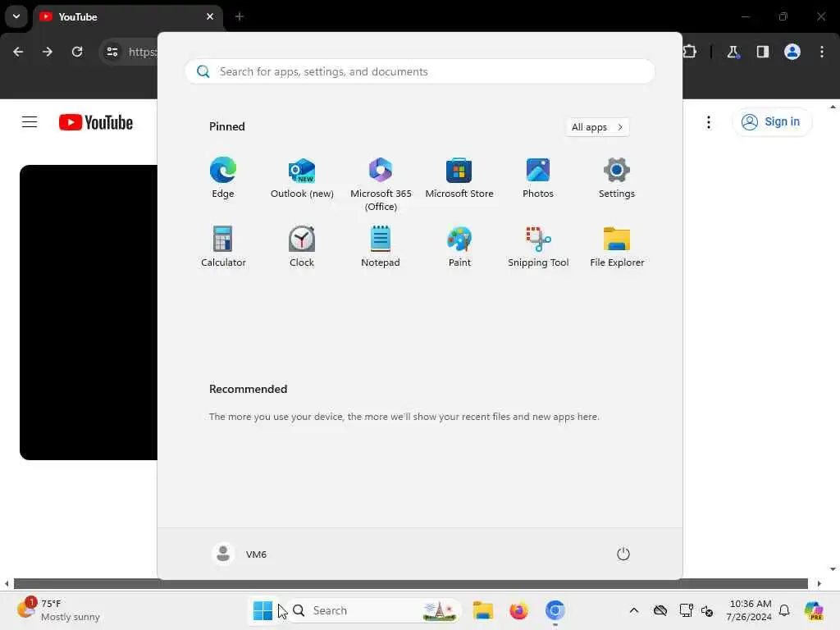Open the Chrome tab search dropdown
Viewport: 840px width, 630px height.
(16, 16)
